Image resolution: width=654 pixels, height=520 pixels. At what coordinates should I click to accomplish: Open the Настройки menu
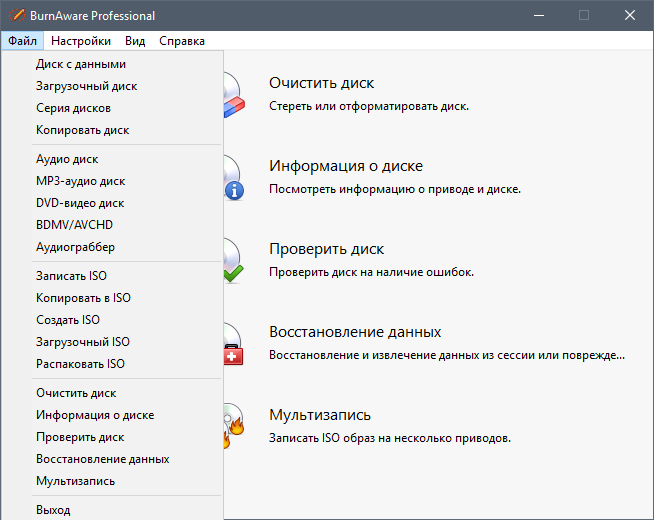tap(81, 41)
